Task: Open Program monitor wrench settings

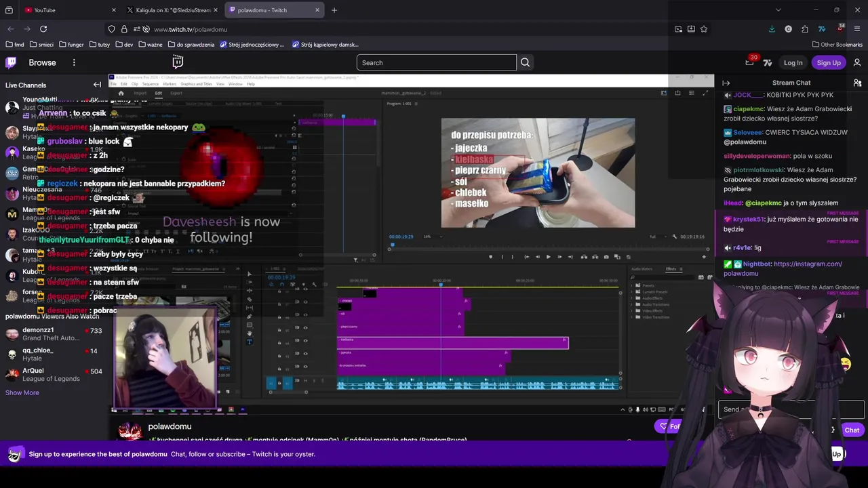Action: [674, 237]
